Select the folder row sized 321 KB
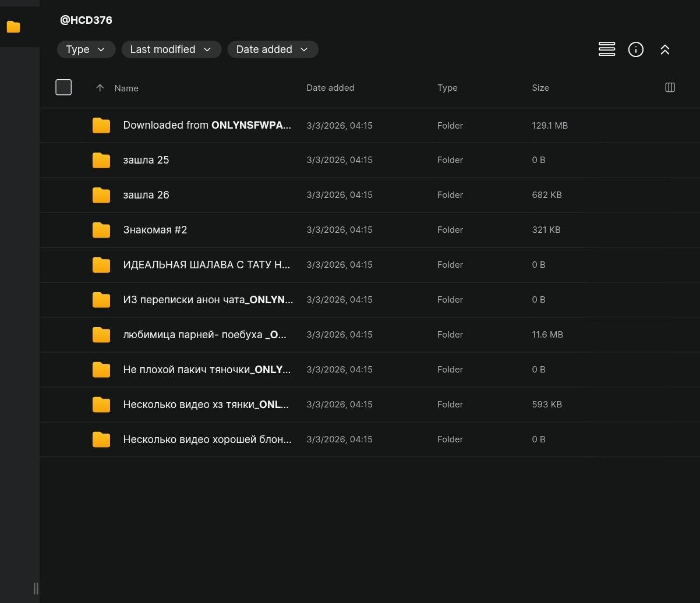 click(349, 230)
